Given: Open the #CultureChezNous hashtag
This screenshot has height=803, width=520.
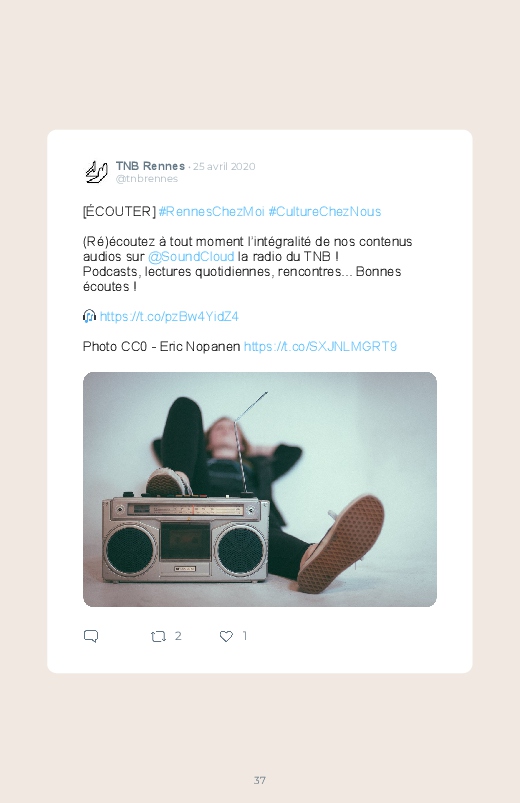Looking at the screenshot, I should pyautogui.click(x=325, y=212).
